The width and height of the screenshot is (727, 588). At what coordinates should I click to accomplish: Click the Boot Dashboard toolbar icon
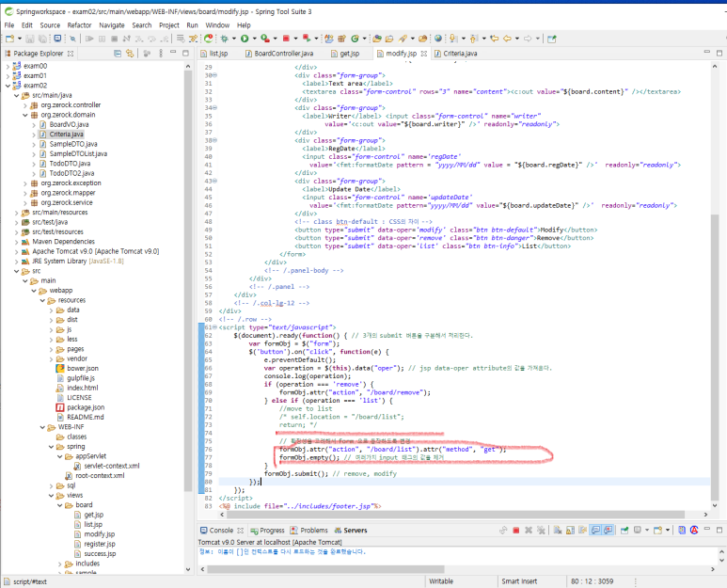[x=209, y=39]
